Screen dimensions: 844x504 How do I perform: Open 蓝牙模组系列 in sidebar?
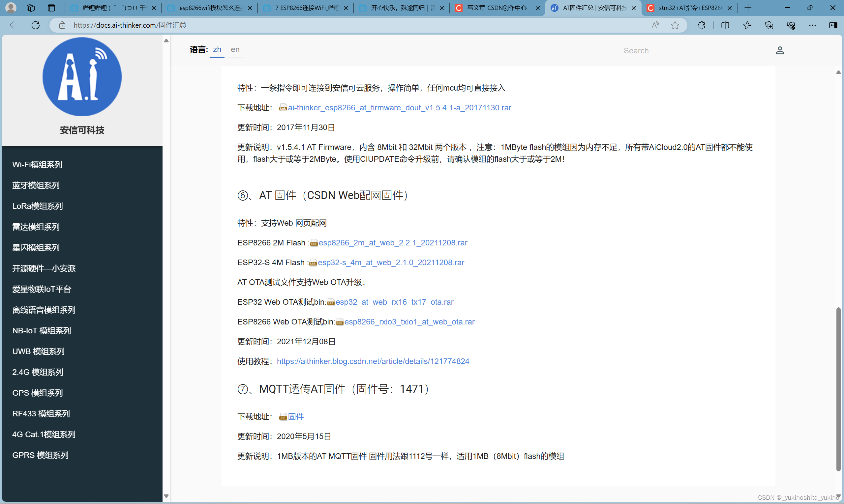(36, 185)
